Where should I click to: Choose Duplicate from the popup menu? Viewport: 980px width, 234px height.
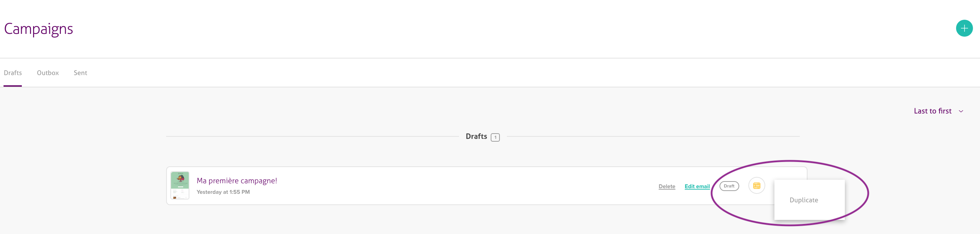tap(804, 200)
